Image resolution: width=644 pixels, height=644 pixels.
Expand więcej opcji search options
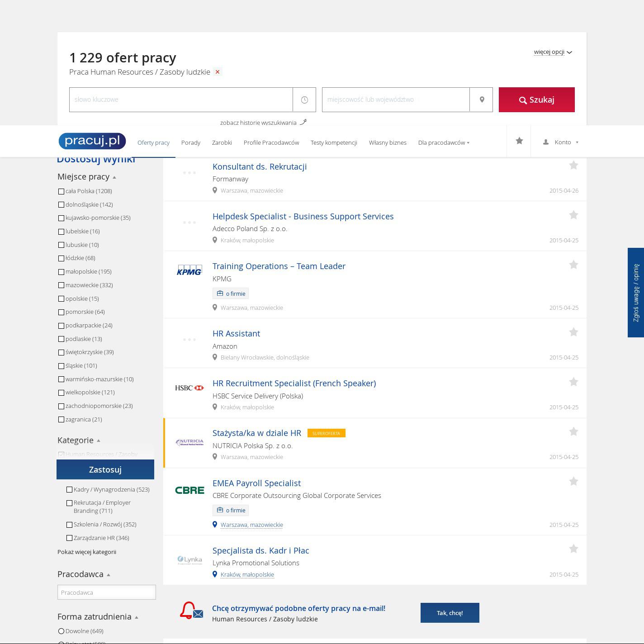(553, 52)
